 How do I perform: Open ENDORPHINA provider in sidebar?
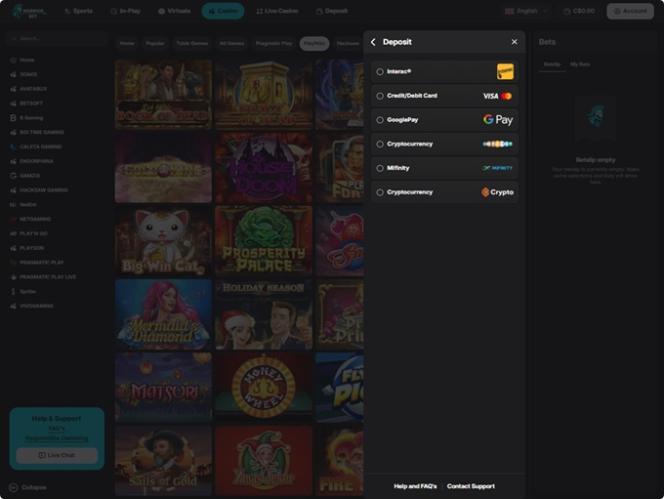[36, 161]
